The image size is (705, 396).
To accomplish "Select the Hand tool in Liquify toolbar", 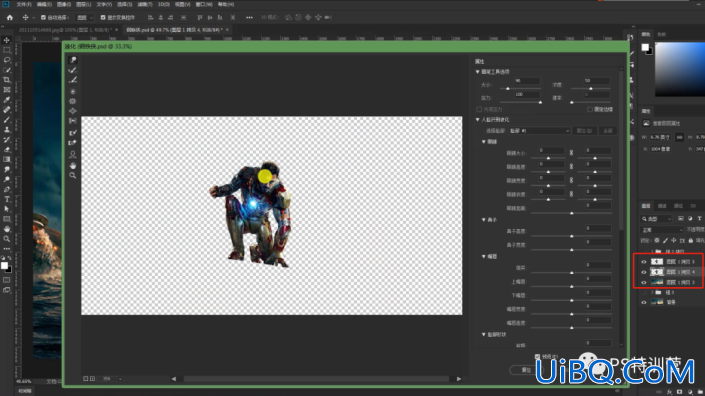I will click(73, 165).
